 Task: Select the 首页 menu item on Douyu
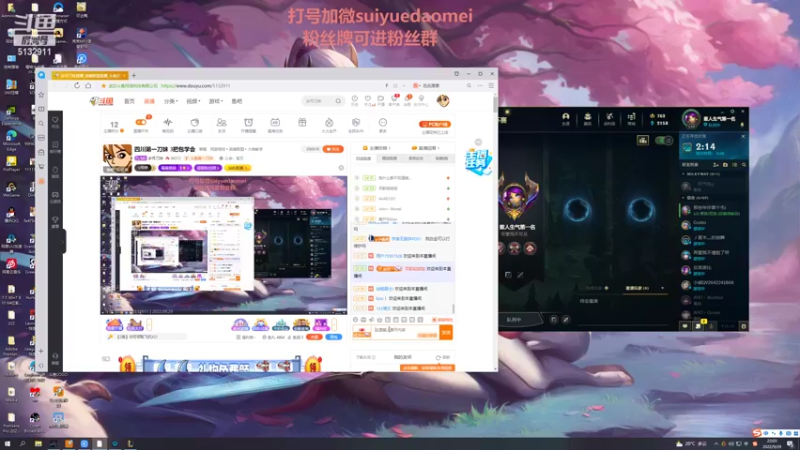pyautogui.click(x=130, y=102)
